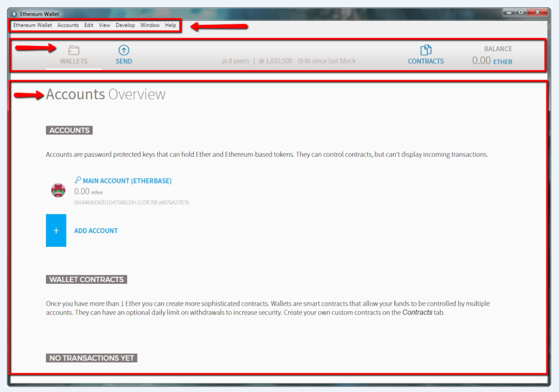
Task: Click the 0.00 Ether balance display
Action: coord(492,61)
